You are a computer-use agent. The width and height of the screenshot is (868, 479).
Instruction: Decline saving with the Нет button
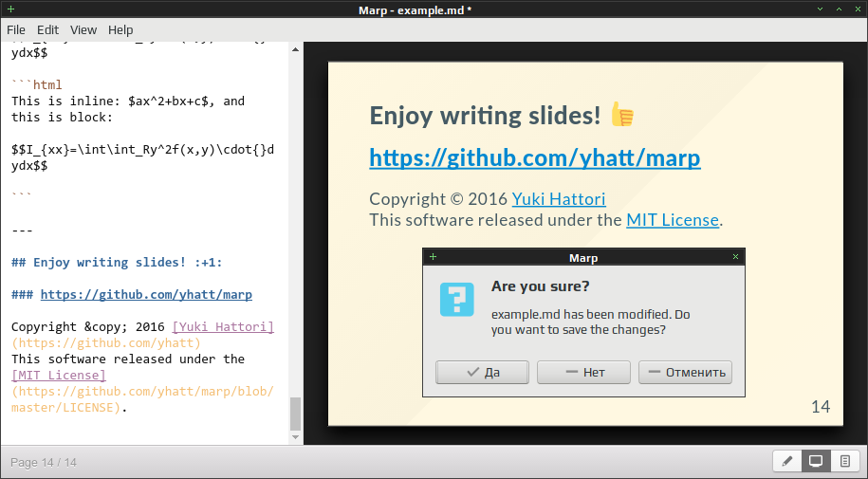[x=583, y=372]
